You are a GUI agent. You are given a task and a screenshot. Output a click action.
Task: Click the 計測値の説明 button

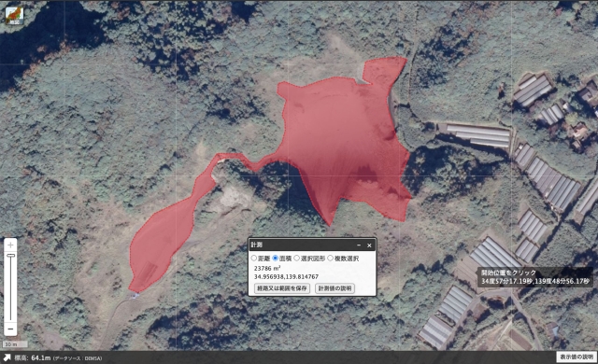click(335, 288)
